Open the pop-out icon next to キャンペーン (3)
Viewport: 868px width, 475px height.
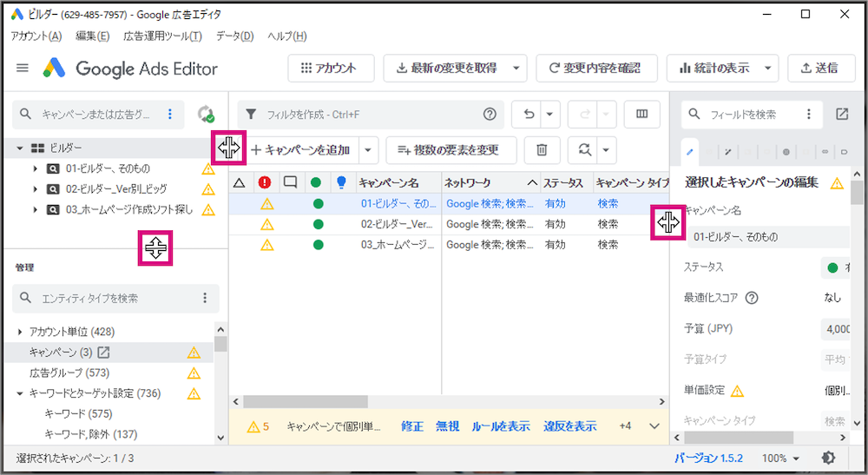pos(103,352)
